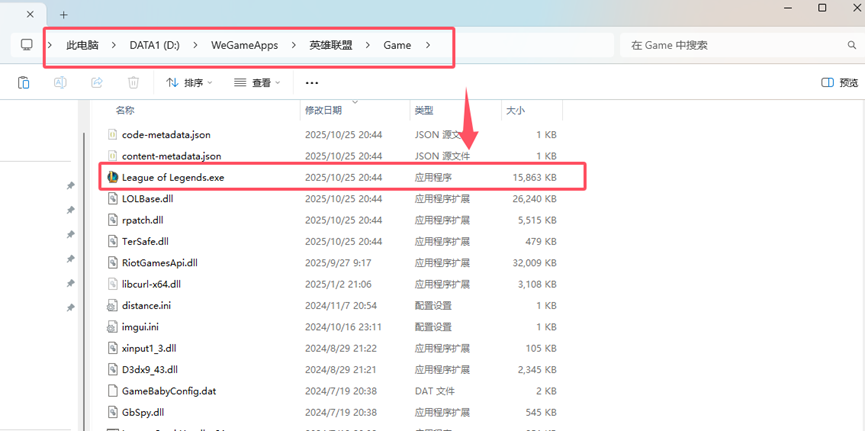Viewport: 865px width, 431px height.
Task: Click the rename icon in the toolbar
Action: 60,83
